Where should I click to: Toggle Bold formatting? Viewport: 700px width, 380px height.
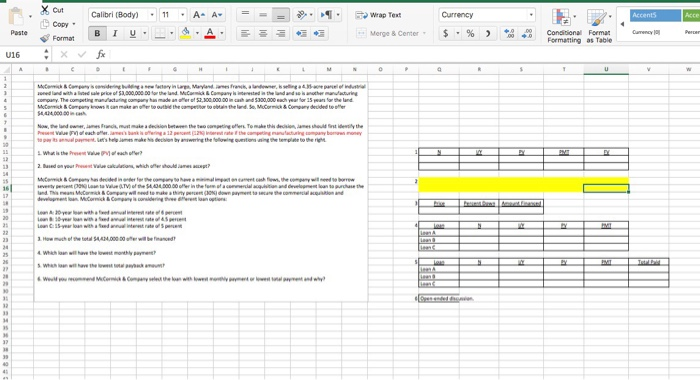click(x=97, y=33)
